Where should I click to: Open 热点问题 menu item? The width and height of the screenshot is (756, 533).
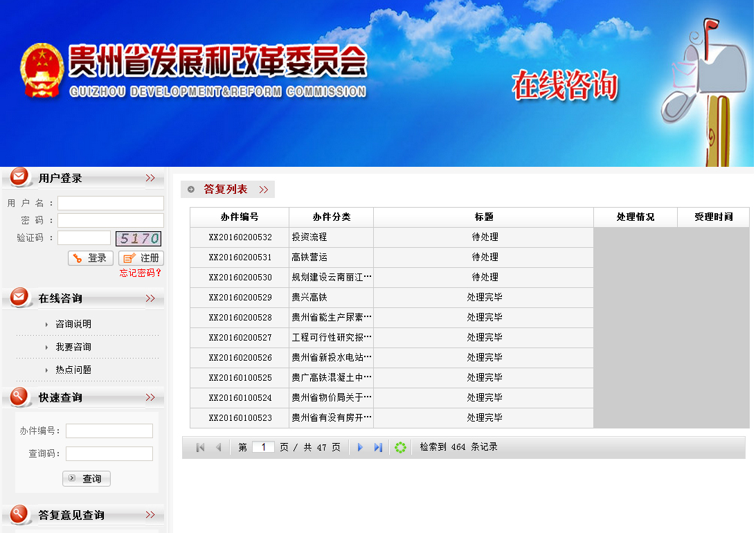pyautogui.click(x=73, y=370)
